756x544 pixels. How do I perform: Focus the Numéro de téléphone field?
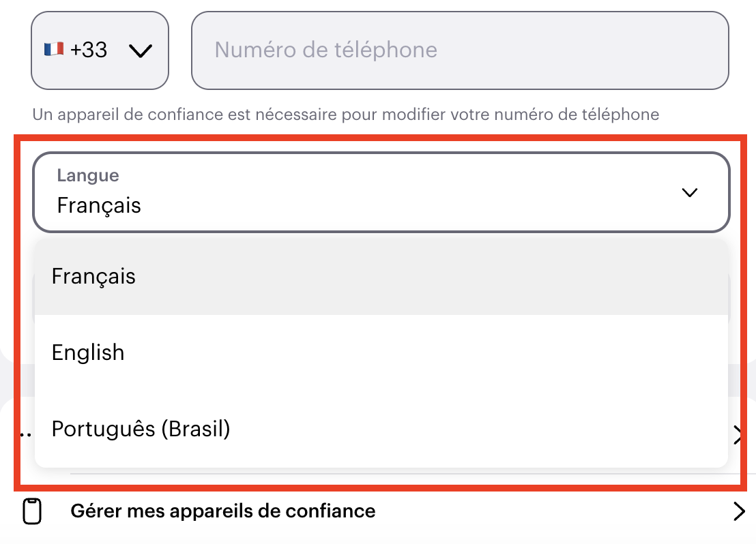[x=460, y=50]
